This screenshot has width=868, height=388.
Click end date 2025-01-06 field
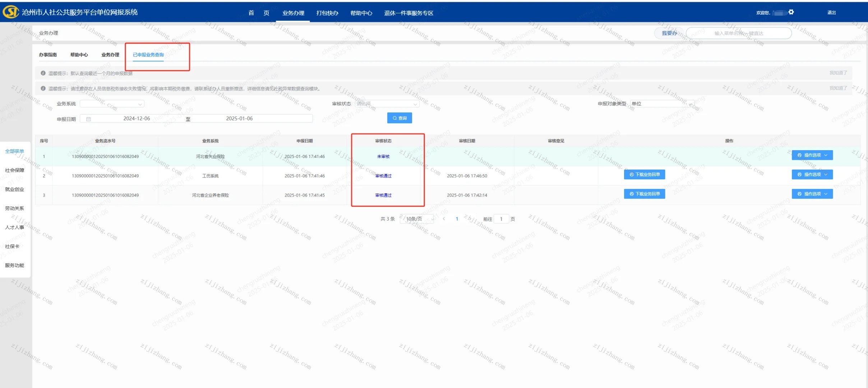tap(239, 119)
